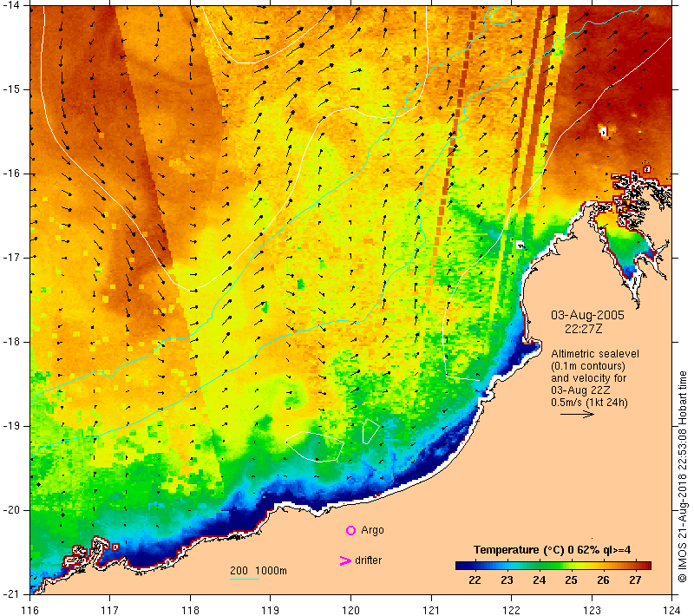694x616 pixels.
Task: Click longitude axis label 116
Action: tap(29, 610)
